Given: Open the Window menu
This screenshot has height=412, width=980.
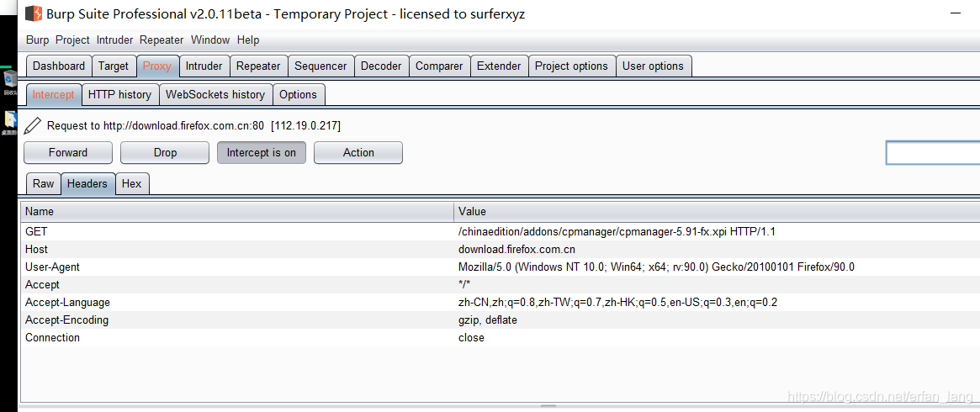Looking at the screenshot, I should click(x=210, y=40).
